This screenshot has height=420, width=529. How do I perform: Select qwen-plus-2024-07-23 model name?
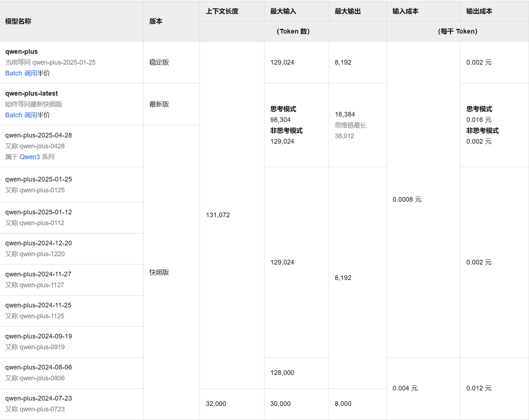tap(39, 398)
